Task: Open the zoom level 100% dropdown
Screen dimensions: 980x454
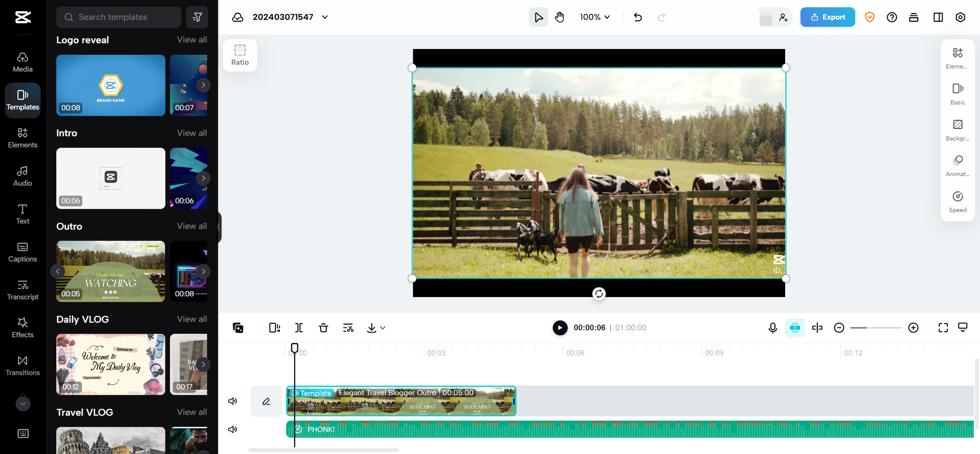Action: tap(594, 17)
